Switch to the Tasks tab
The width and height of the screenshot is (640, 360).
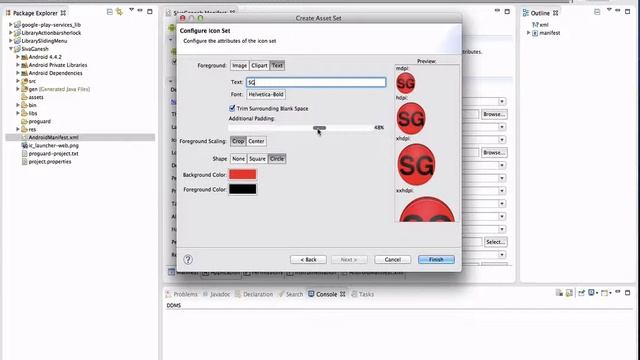(x=363, y=294)
